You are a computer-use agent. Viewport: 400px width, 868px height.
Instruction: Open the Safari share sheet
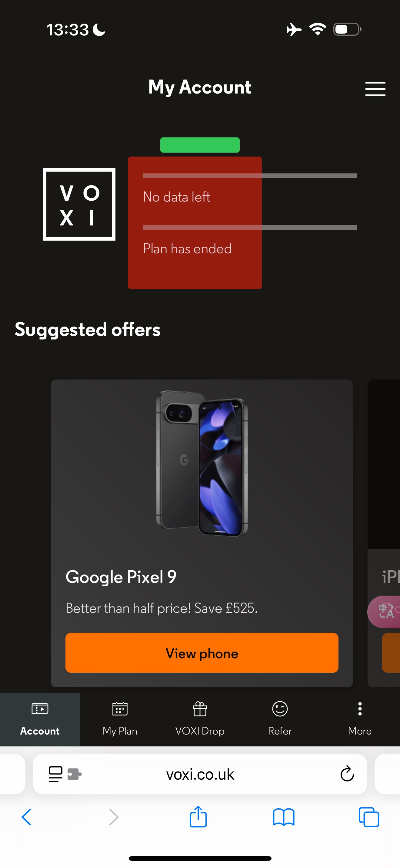(x=198, y=817)
